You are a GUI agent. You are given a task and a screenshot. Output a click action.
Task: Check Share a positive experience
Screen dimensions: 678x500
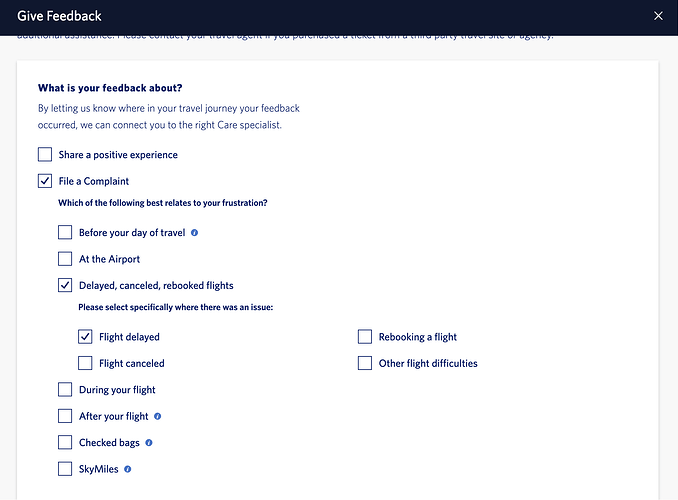pos(45,155)
